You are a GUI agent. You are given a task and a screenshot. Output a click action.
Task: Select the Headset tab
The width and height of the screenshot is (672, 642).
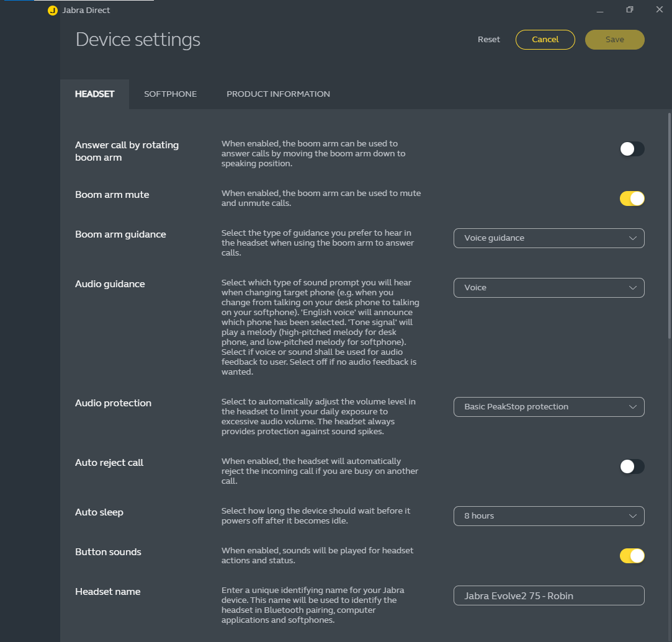94,94
